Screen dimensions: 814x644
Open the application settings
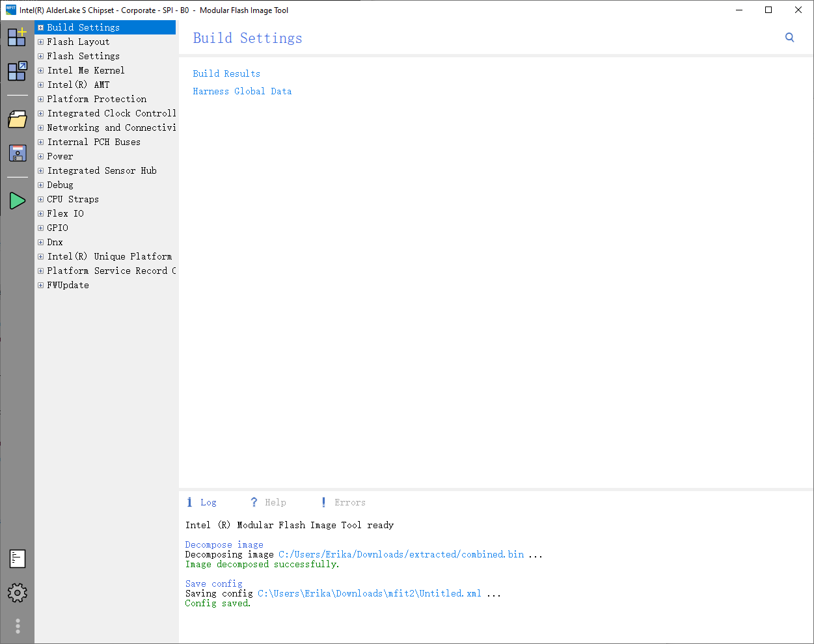pyautogui.click(x=18, y=593)
